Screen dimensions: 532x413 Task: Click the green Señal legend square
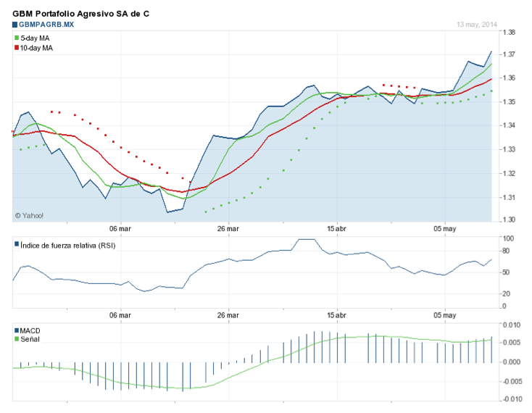point(17,339)
